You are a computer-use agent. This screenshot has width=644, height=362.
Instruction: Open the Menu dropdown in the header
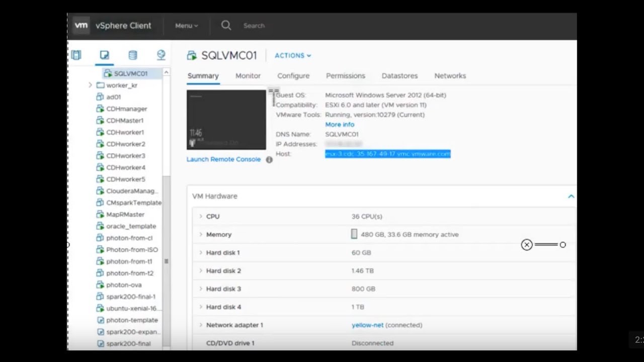(186, 25)
